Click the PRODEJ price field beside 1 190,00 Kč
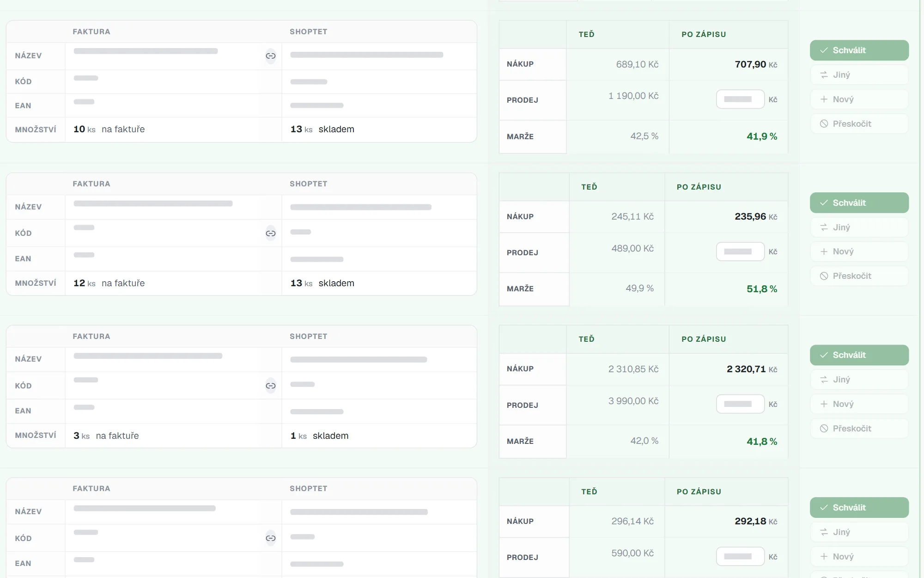The height and width of the screenshot is (578, 924). 740,99
